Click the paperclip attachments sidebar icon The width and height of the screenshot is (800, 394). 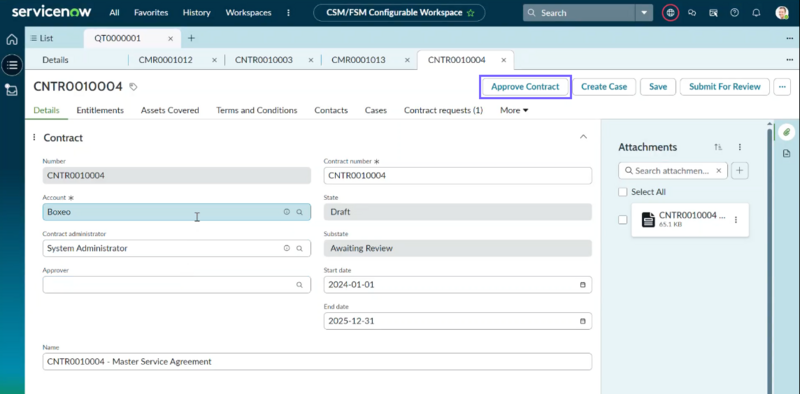[786, 132]
